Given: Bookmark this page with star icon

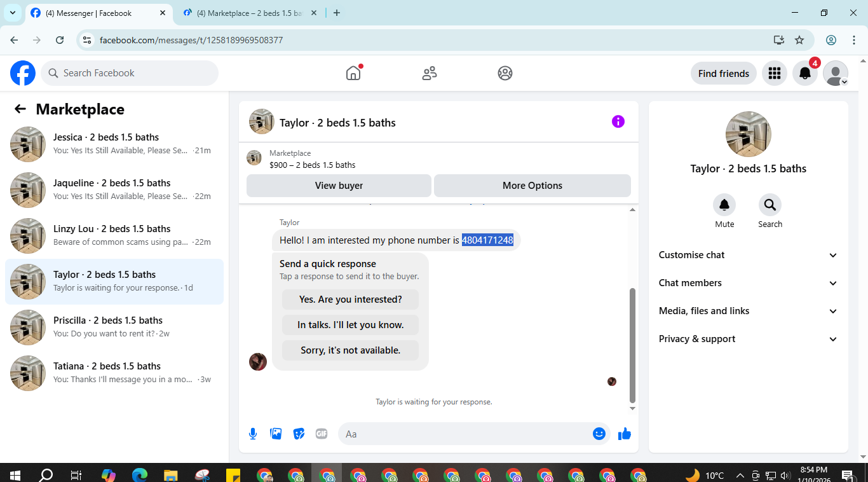Looking at the screenshot, I should (x=799, y=40).
